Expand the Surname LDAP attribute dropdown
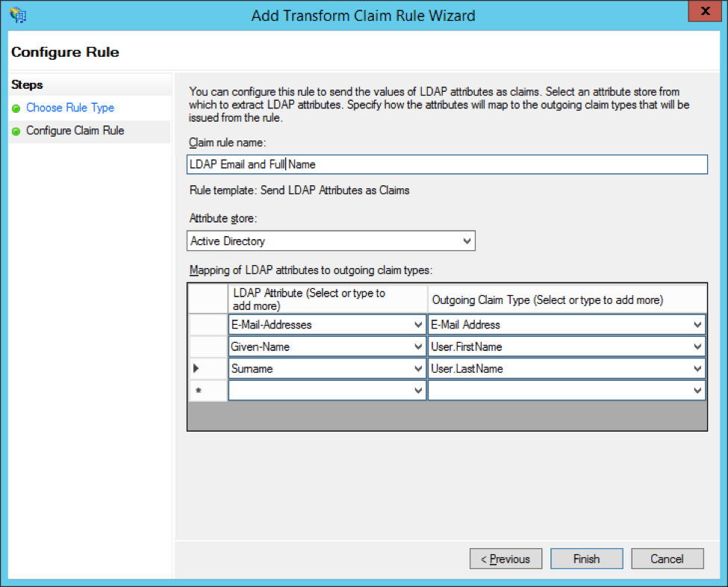This screenshot has width=728, height=587. tap(418, 369)
